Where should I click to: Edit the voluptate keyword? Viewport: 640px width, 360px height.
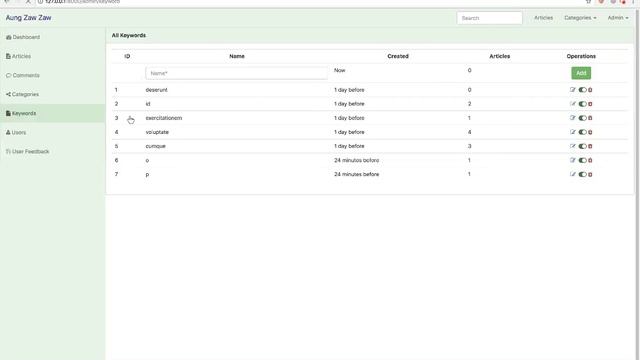pyautogui.click(x=572, y=132)
